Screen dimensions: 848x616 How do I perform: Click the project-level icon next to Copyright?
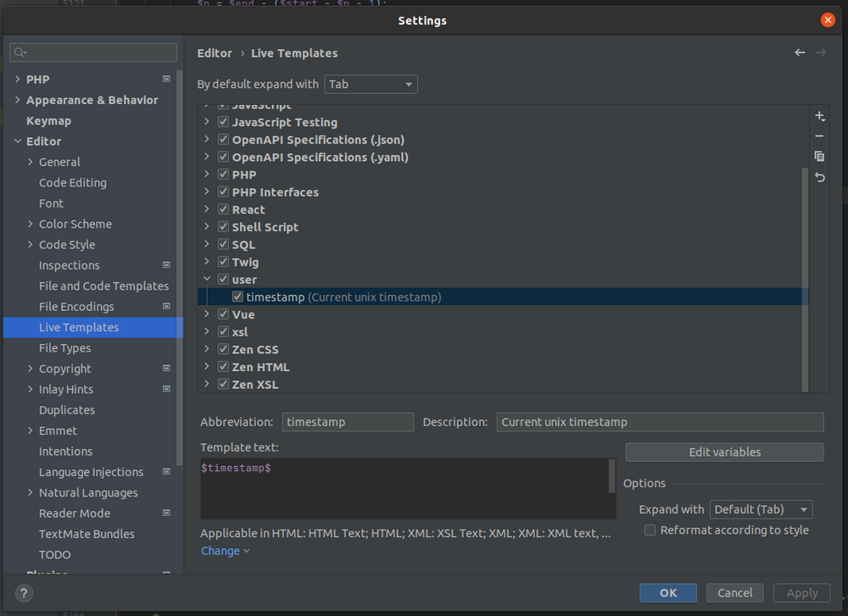(166, 369)
